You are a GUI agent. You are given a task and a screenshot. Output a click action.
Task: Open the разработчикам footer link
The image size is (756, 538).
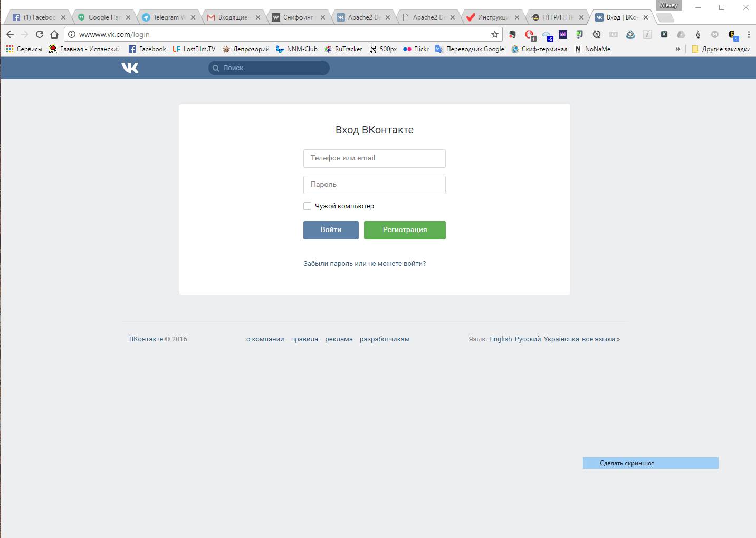click(385, 339)
